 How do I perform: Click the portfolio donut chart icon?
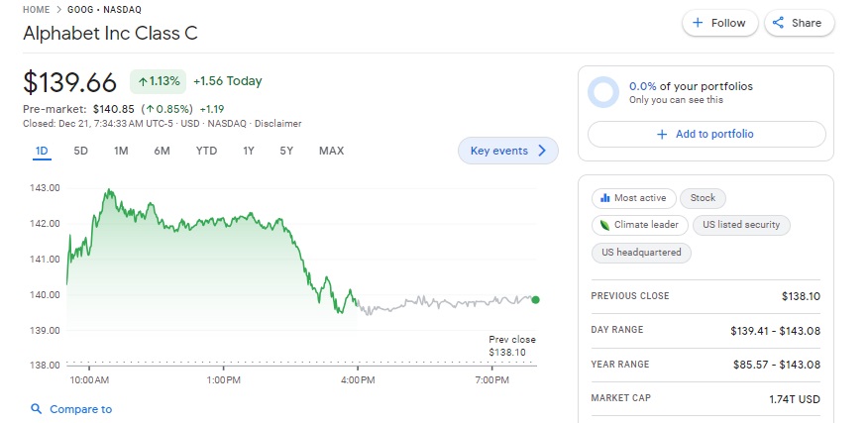[602, 92]
